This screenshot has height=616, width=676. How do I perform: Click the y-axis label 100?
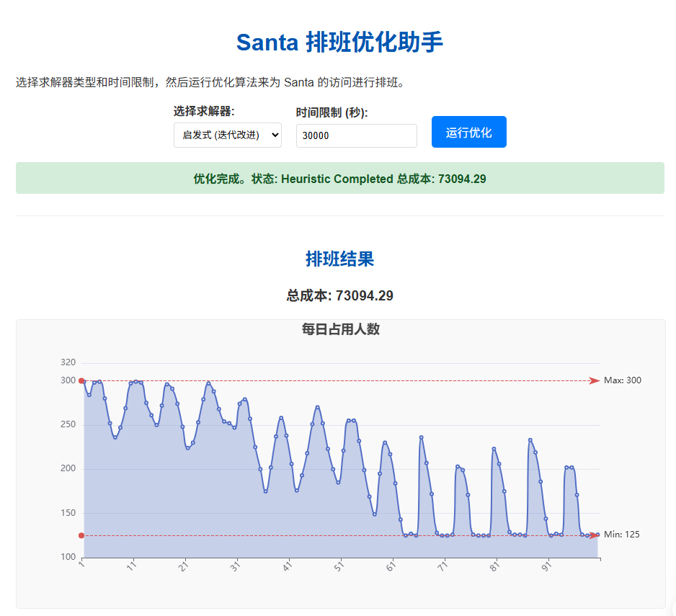pyautogui.click(x=68, y=557)
